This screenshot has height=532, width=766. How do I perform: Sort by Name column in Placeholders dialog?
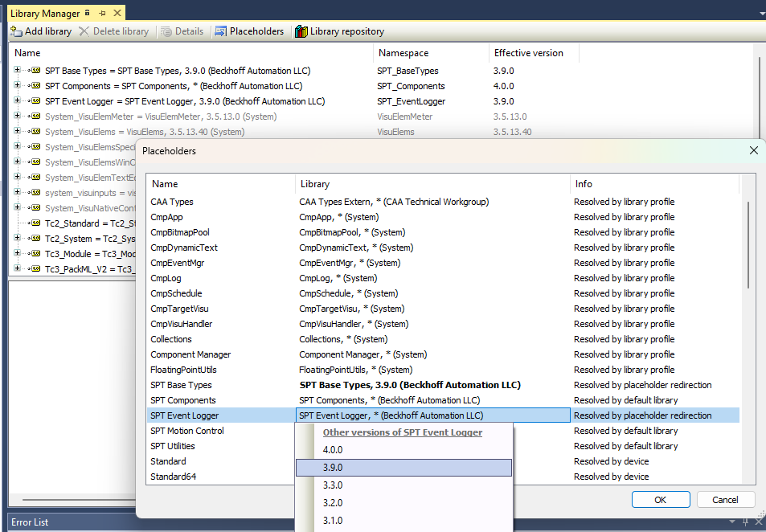pyautogui.click(x=221, y=184)
